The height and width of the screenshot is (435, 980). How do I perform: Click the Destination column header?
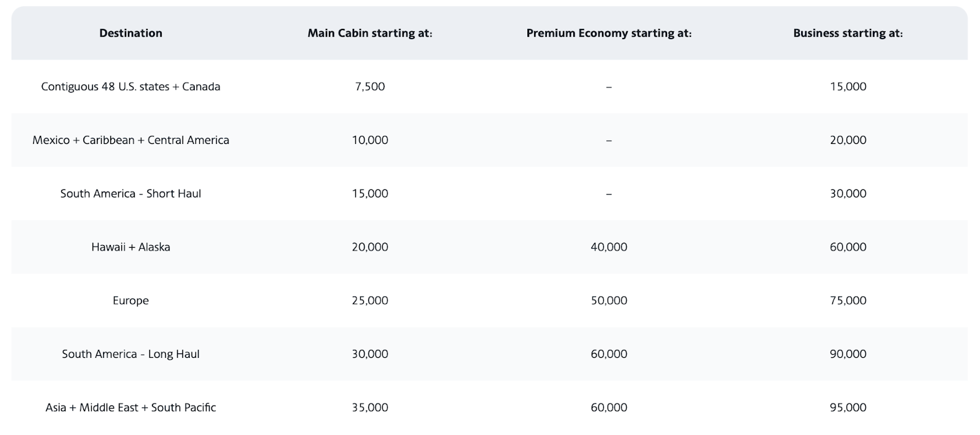[130, 33]
